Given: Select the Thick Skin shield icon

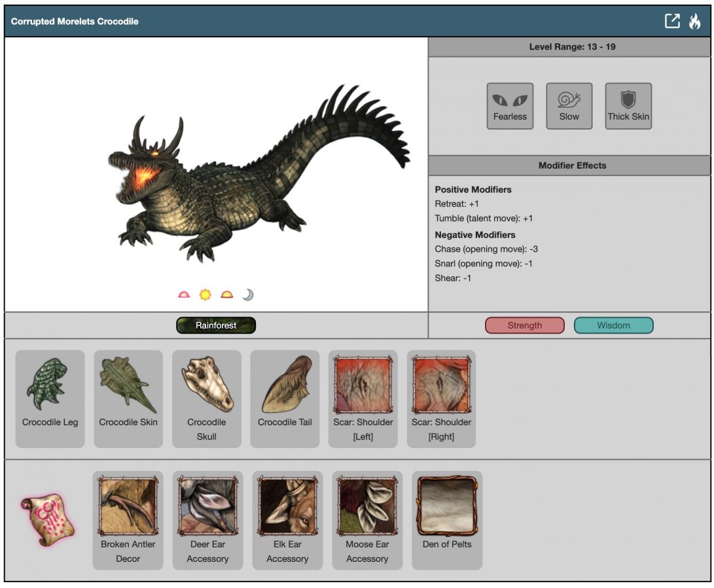Looking at the screenshot, I should click(628, 105).
